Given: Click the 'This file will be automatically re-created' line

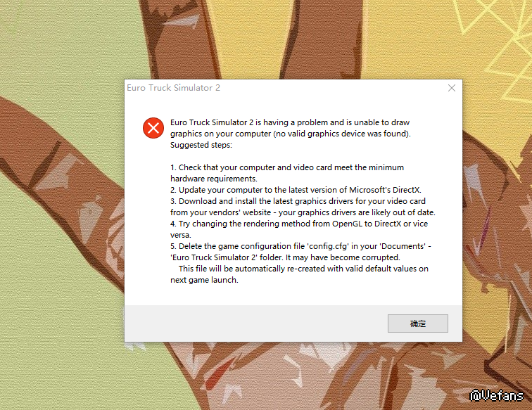Looking at the screenshot, I should [x=303, y=269].
